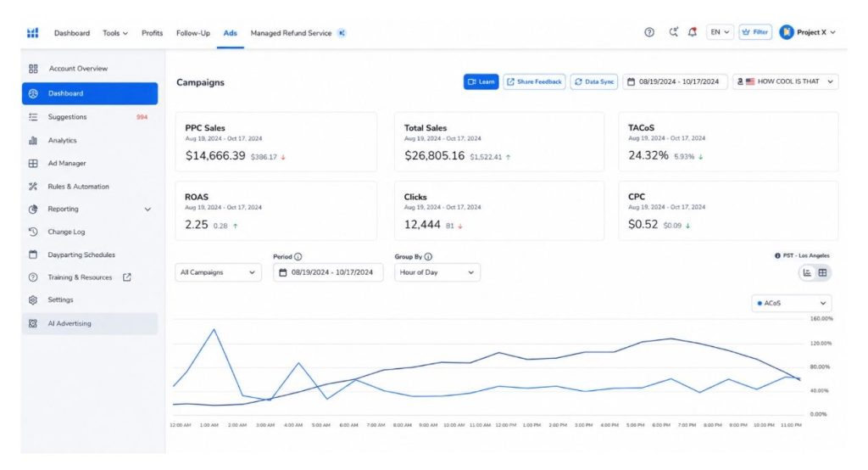
Task: Switch to line chart view
Action: tap(808, 272)
